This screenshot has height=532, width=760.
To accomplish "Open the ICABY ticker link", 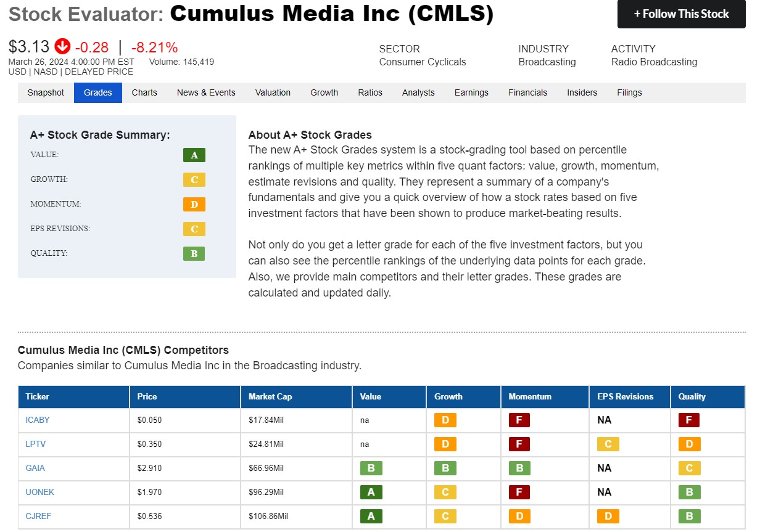I will coord(38,420).
